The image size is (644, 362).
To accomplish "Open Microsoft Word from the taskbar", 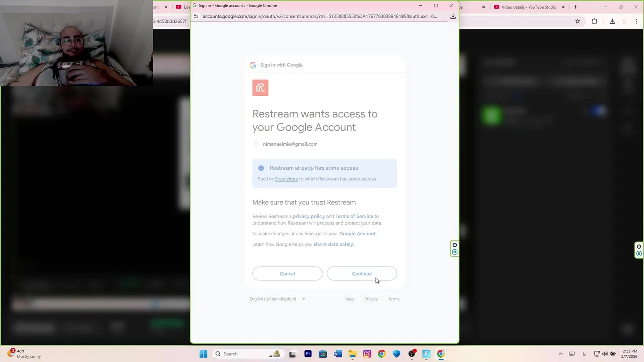I will (x=338, y=354).
